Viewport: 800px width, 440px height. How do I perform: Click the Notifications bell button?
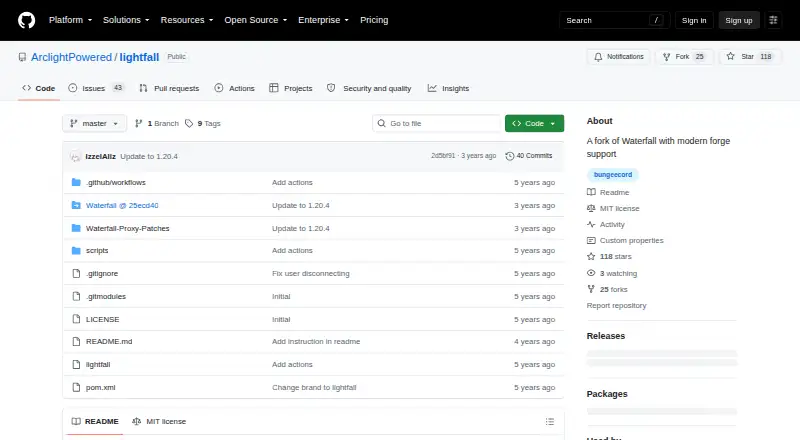coord(618,57)
